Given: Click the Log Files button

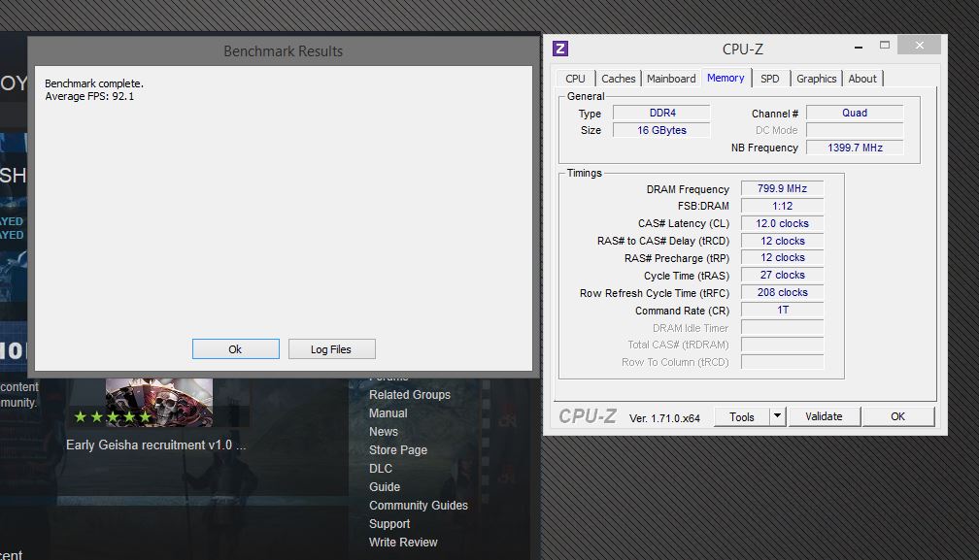Looking at the screenshot, I should (x=331, y=349).
